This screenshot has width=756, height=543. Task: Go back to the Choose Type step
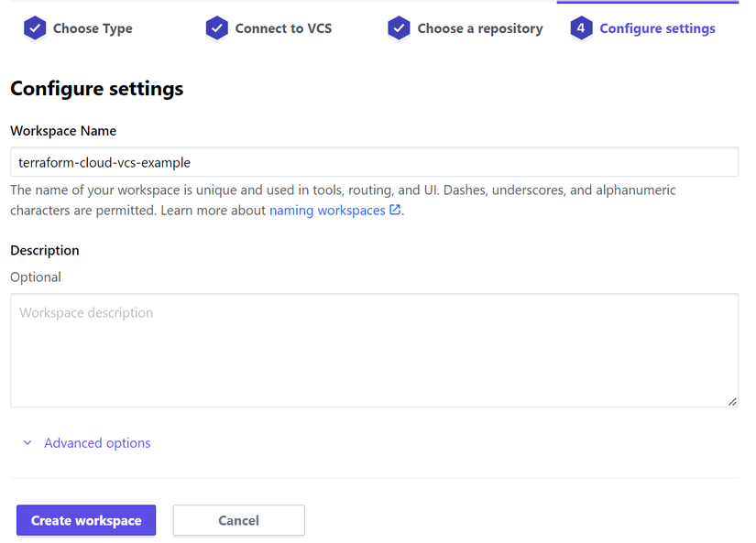pyautogui.click(x=92, y=28)
